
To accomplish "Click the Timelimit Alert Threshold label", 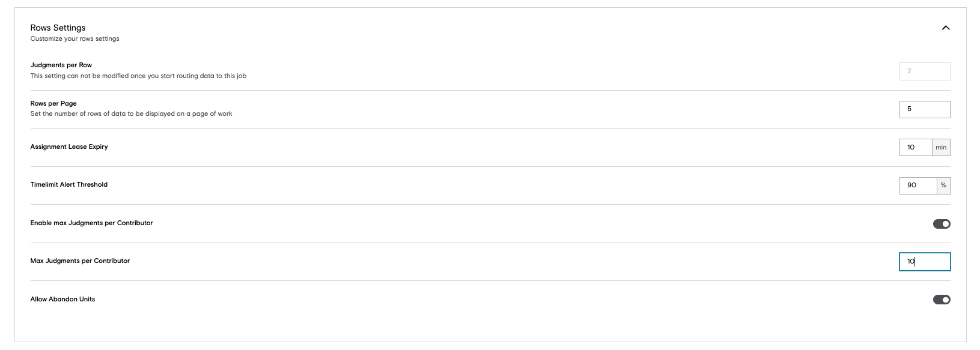I will tap(69, 184).
